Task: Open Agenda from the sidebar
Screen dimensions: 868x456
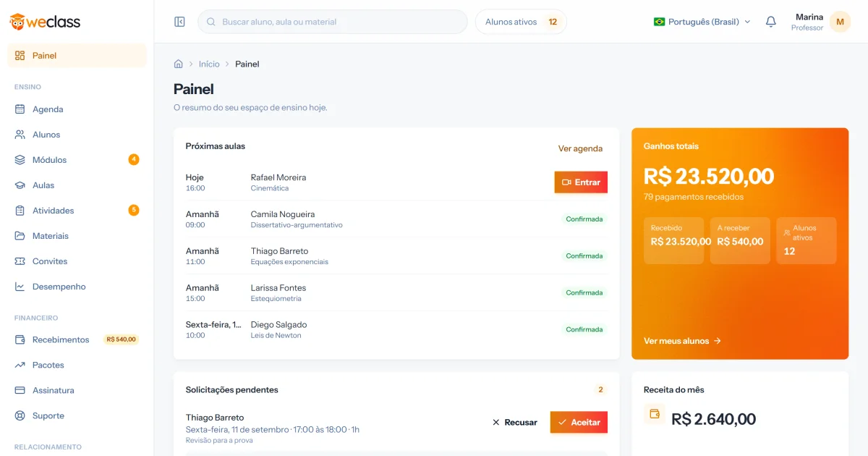Action: click(77, 109)
